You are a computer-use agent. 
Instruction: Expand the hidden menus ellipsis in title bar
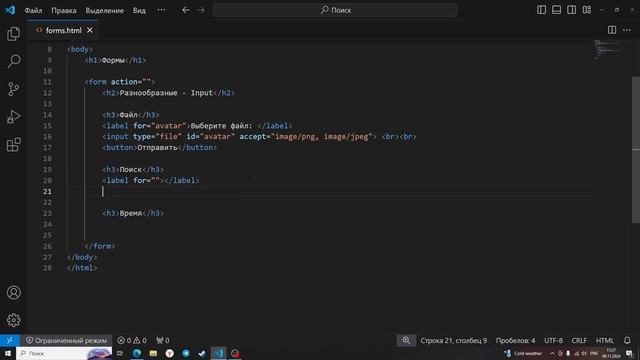(162, 10)
